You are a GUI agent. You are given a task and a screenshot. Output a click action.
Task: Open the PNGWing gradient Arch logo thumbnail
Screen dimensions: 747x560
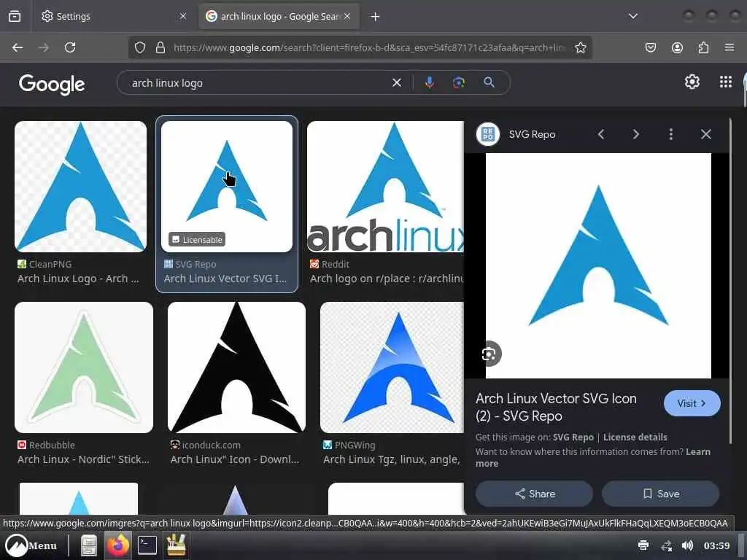click(x=392, y=367)
